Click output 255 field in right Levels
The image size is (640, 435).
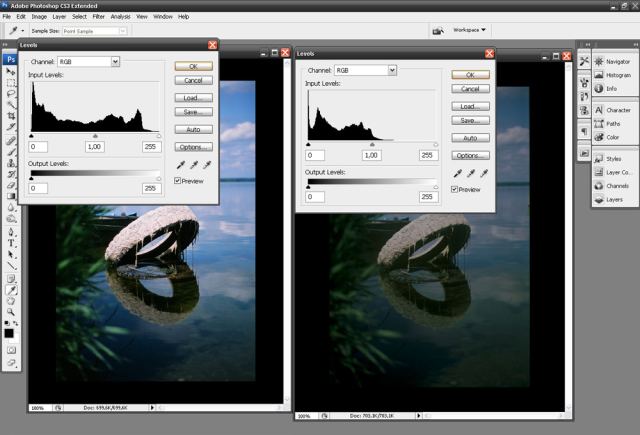[428, 197]
